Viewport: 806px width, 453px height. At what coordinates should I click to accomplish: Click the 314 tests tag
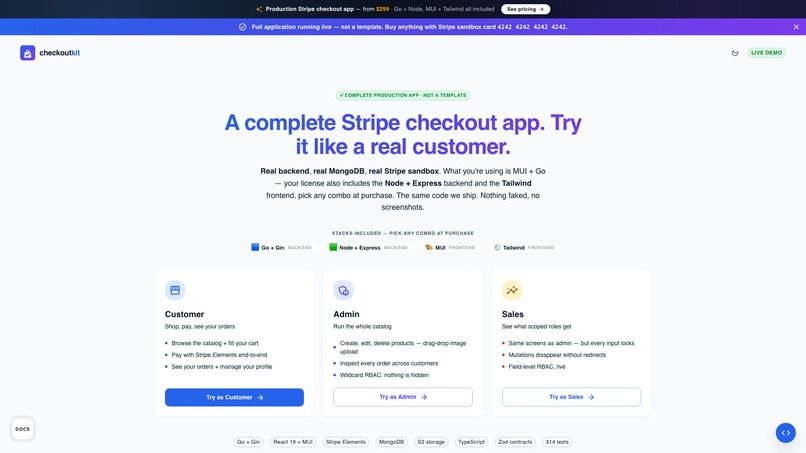(x=557, y=442)
